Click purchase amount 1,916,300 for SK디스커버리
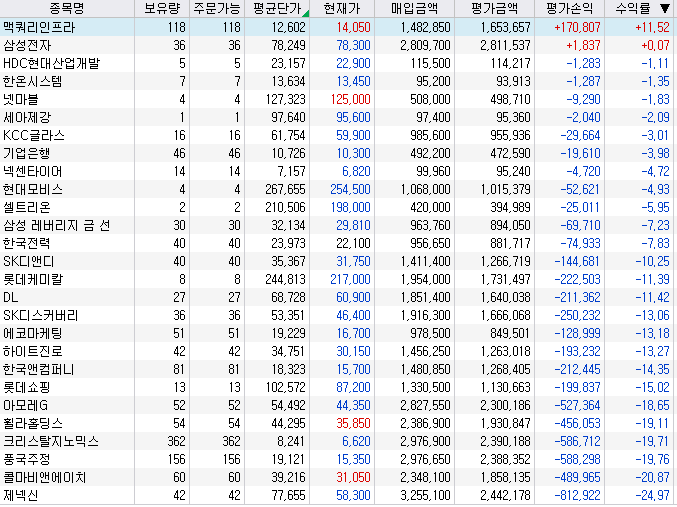Image resolution: width=677 pixels, height=507 pixels. 425,315
